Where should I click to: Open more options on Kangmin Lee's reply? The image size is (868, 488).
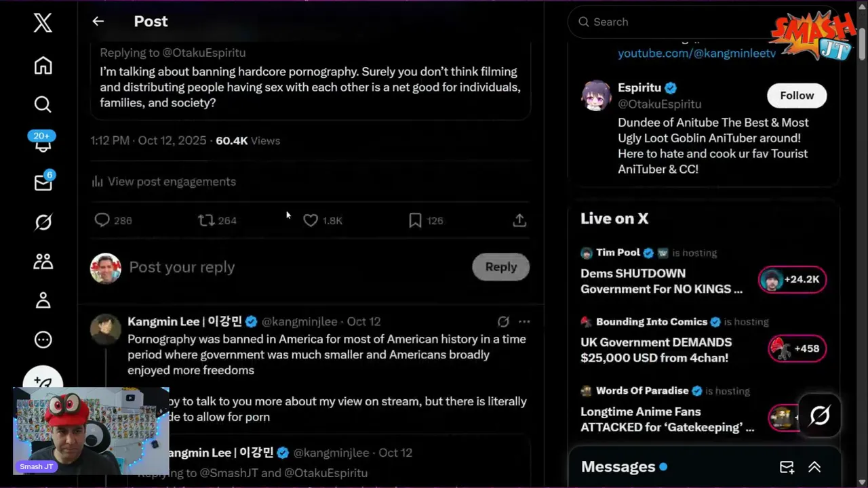[524, 322]
